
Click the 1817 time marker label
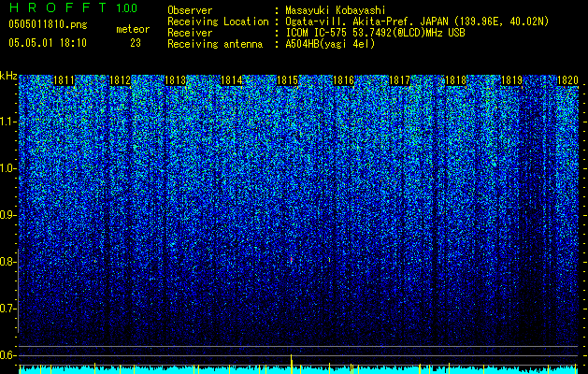point(399,80)
